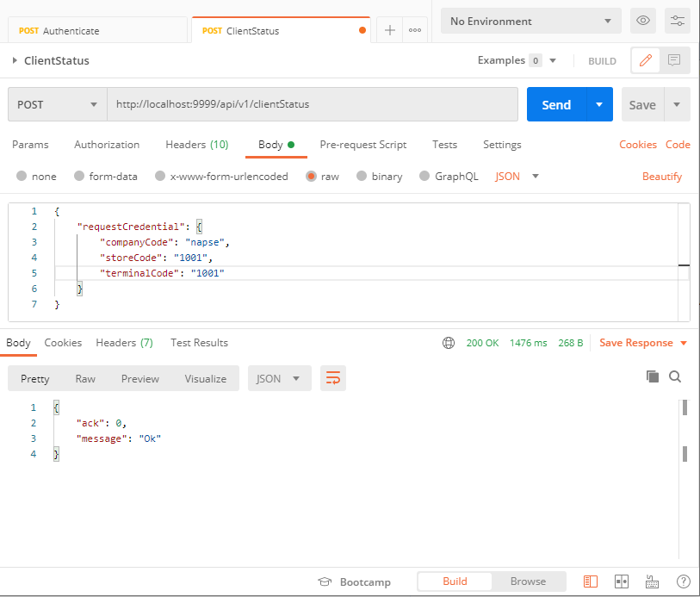Image resolution: width=700 pixels, height=597 pixels.
Task: Open request Headers (10) tab
Action: (197, 145)
